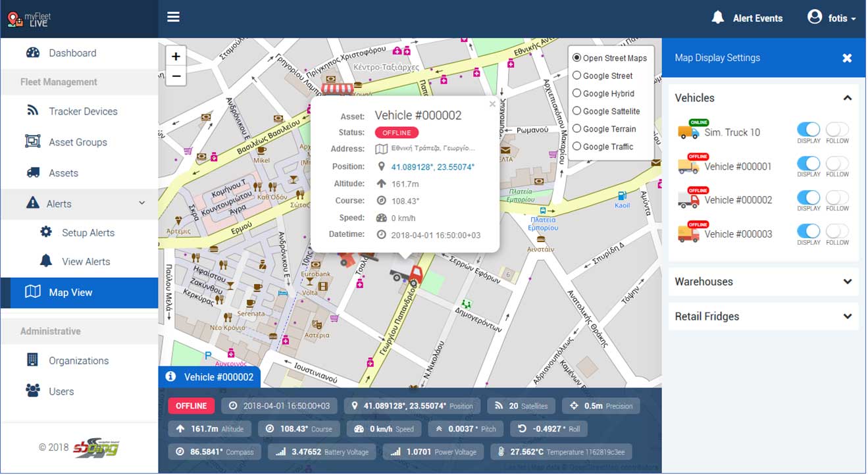Click the red truck marker on map
The image size is (868, 475).
407,272
